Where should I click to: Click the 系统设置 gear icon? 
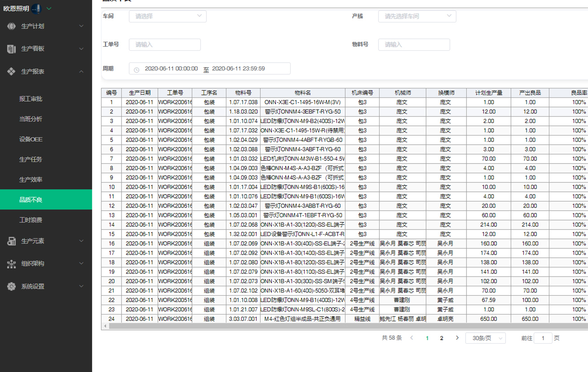[x=12, y=286]
